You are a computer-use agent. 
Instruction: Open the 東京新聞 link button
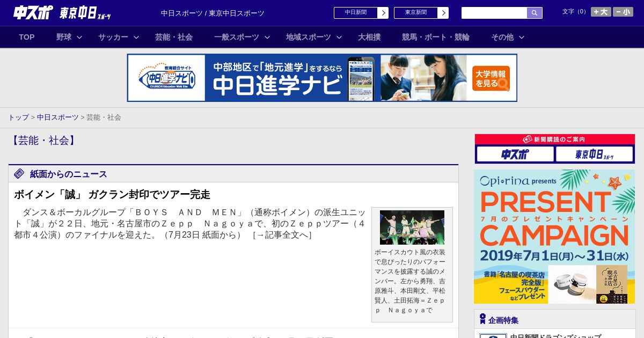(x=416, y=12)
